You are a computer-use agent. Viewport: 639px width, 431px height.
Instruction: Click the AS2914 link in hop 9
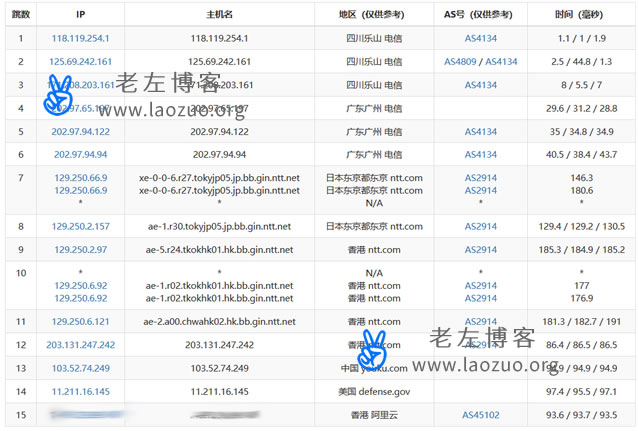pyautogui.click(x=480, y=249)
